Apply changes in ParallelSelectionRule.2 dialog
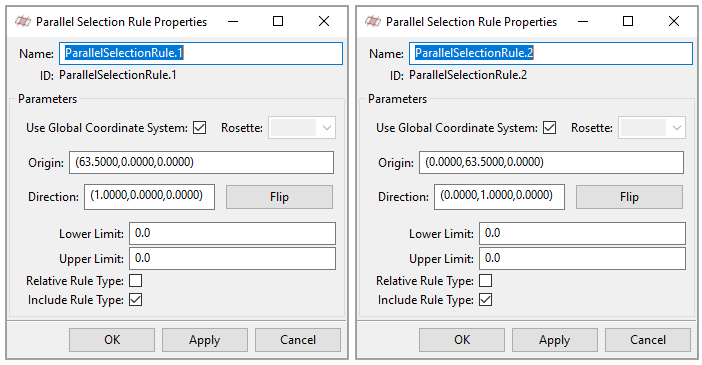The height and width of the screenshot is (365, 702). 555,340
